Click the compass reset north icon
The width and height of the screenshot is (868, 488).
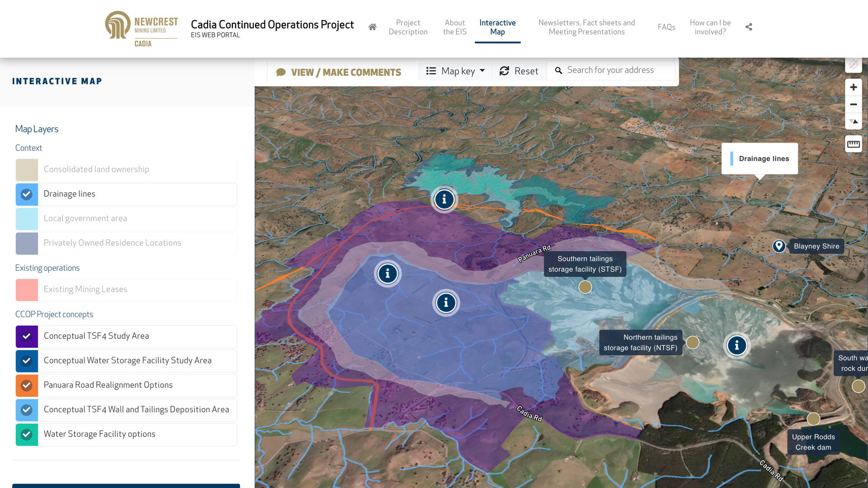(853, 122)
